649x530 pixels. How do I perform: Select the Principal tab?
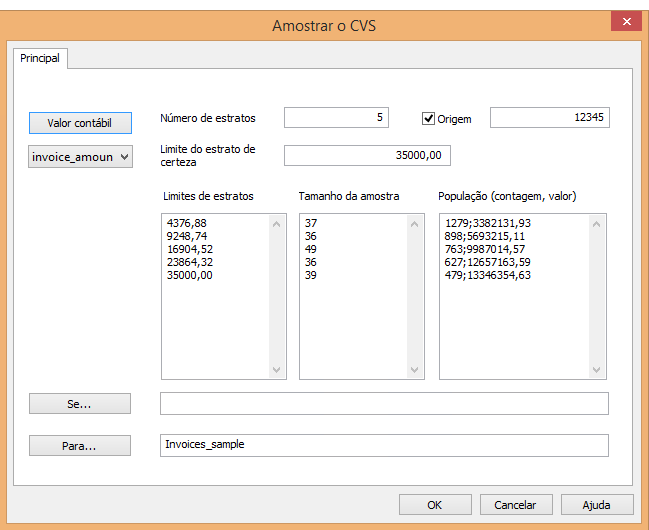click(x=40, y=58)
